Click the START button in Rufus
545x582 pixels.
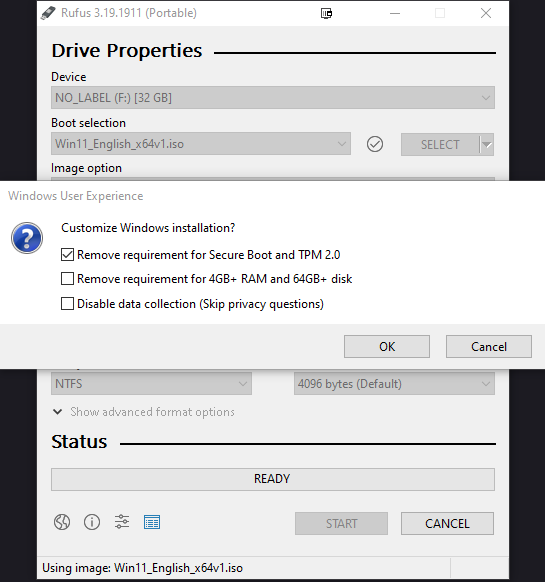(342, 524)
